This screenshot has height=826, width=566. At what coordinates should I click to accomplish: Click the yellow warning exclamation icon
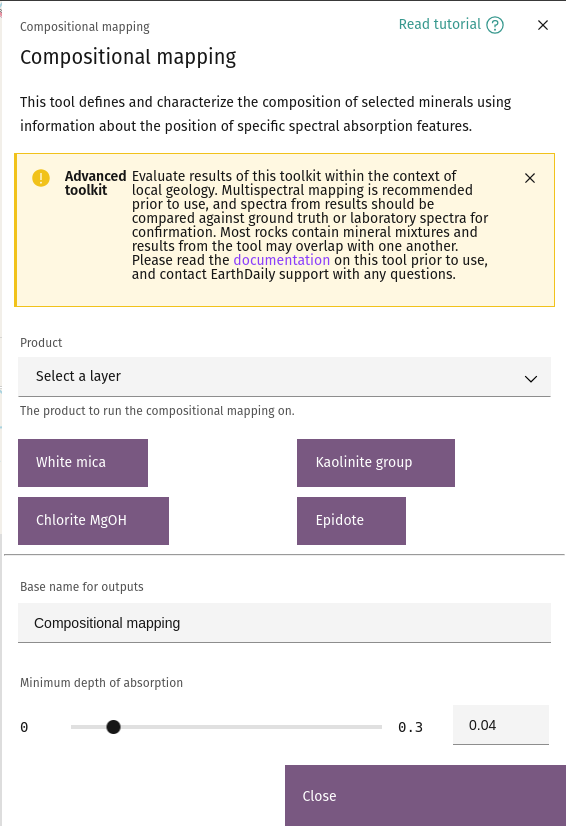pyautogui.click(x=41, y=178)
